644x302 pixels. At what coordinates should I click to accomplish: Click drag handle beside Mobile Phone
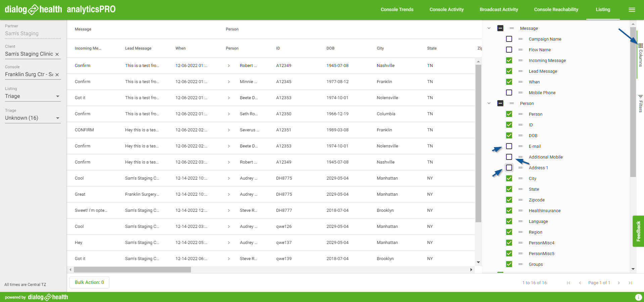click(x=521, y=93)
